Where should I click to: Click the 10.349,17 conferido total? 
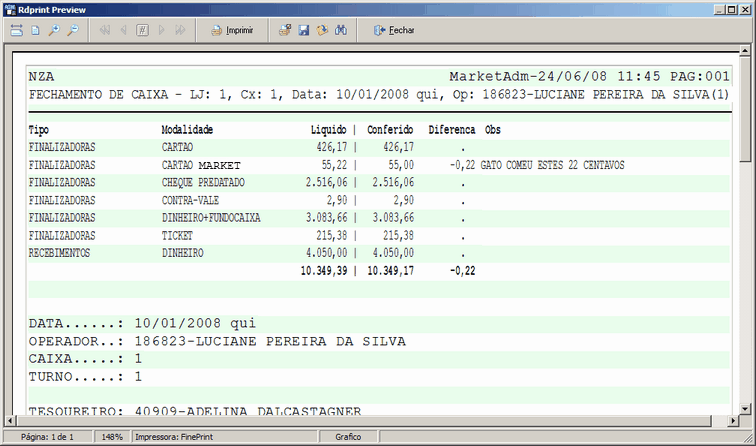click(x=391, y=271)
